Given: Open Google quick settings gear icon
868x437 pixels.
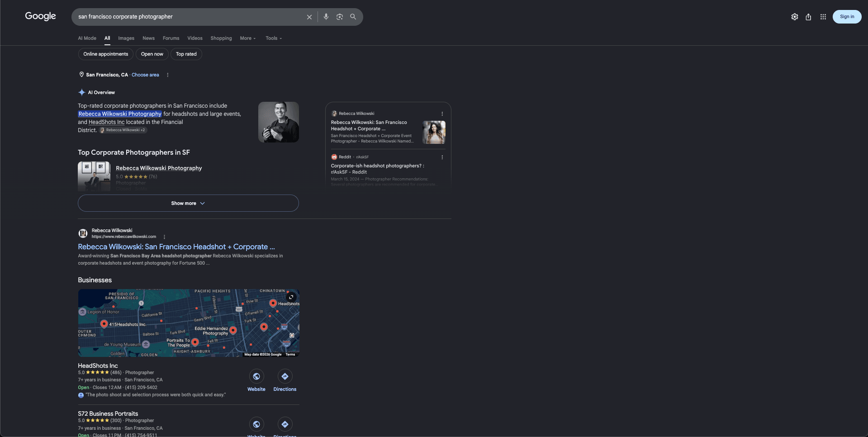Looking at the screenshot, I should coord(795,17).
